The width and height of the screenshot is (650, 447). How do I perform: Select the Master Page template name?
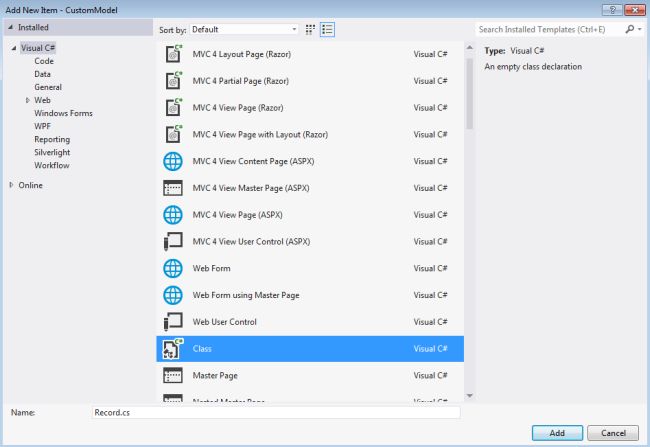point(215,376)
